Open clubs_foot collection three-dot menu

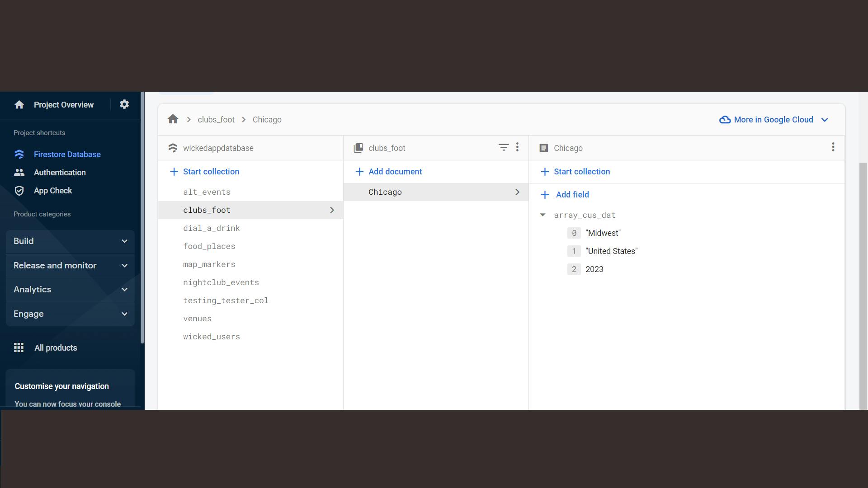point(517,147)
